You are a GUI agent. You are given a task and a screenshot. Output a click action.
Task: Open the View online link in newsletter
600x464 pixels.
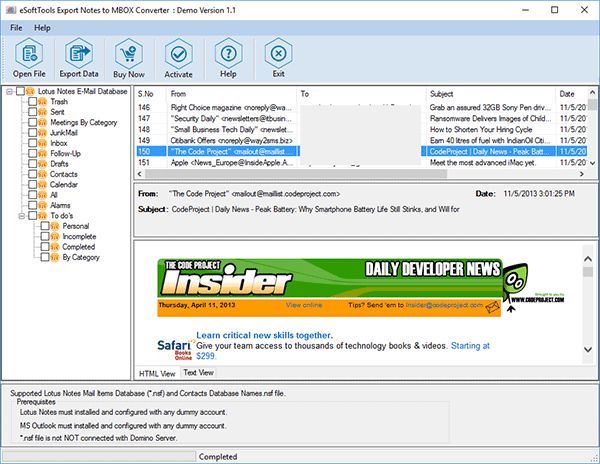304,305
